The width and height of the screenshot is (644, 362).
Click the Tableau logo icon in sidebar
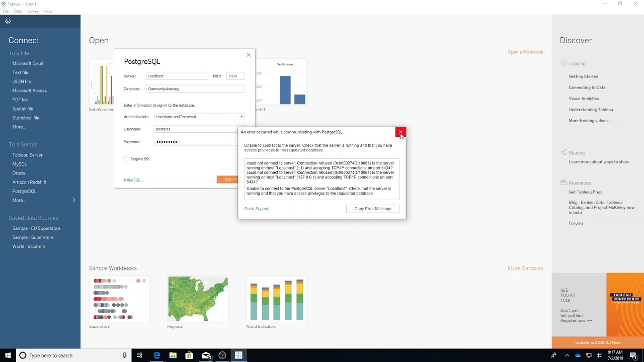pos(8,21)
